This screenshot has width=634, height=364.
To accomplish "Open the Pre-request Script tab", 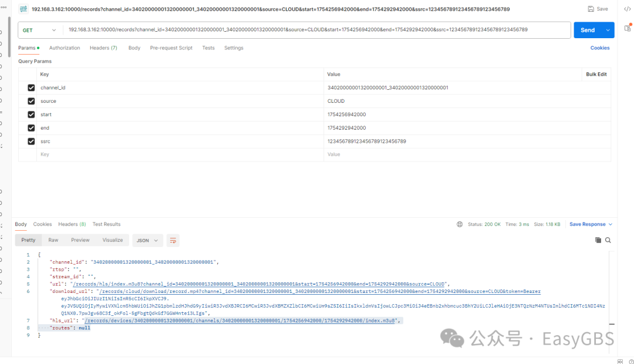I will click(171, 48).
